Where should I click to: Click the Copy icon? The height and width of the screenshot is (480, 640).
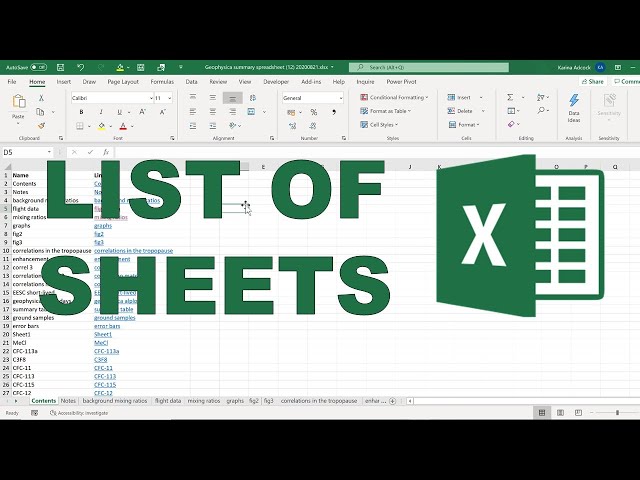point(40,111)
